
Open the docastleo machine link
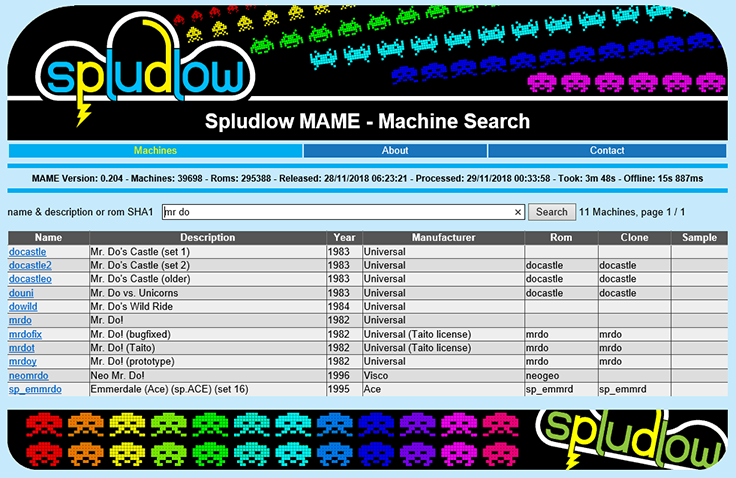[x=31, y=279]
